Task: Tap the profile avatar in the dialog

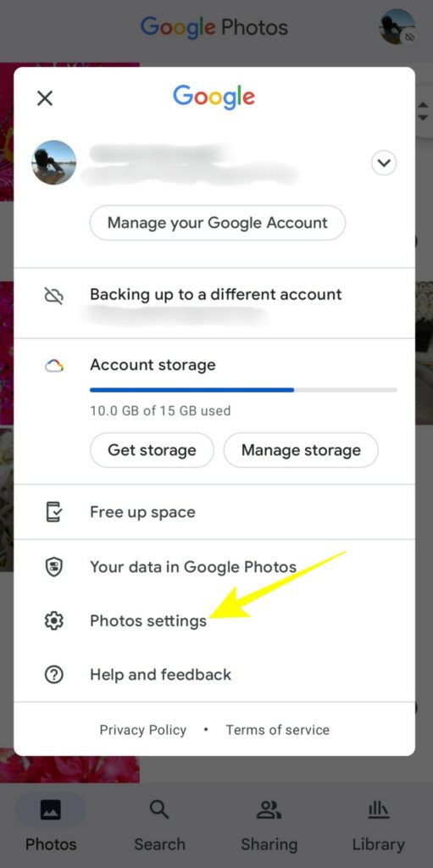Action: point(53,162)
